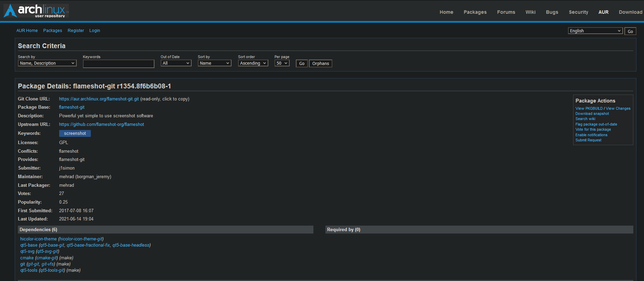Copy the Git Clone URL link

click(x=99, y=99)
